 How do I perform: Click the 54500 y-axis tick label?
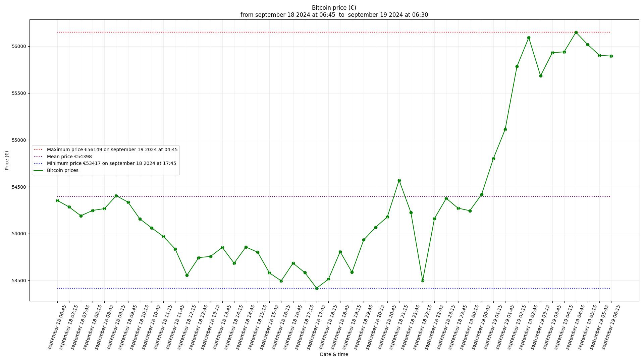click(x=19, y=187)
